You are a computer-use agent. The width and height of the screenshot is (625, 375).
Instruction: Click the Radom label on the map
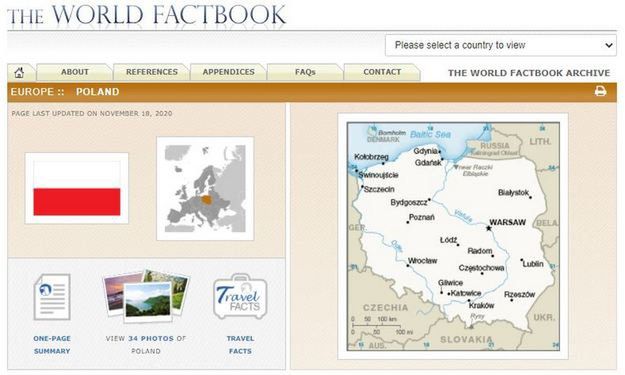tap(480, 251)
